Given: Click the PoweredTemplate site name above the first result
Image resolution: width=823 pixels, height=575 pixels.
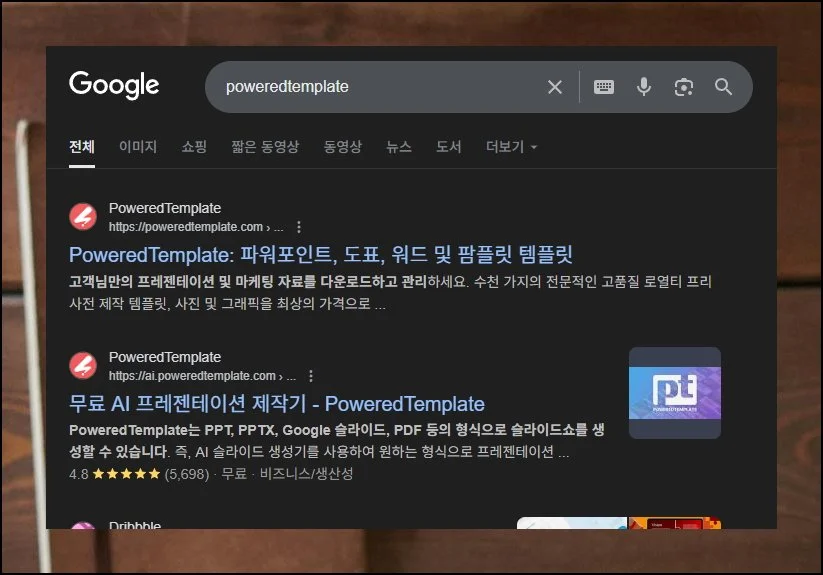Looking at the screenshot, I should tap(165, 208).
